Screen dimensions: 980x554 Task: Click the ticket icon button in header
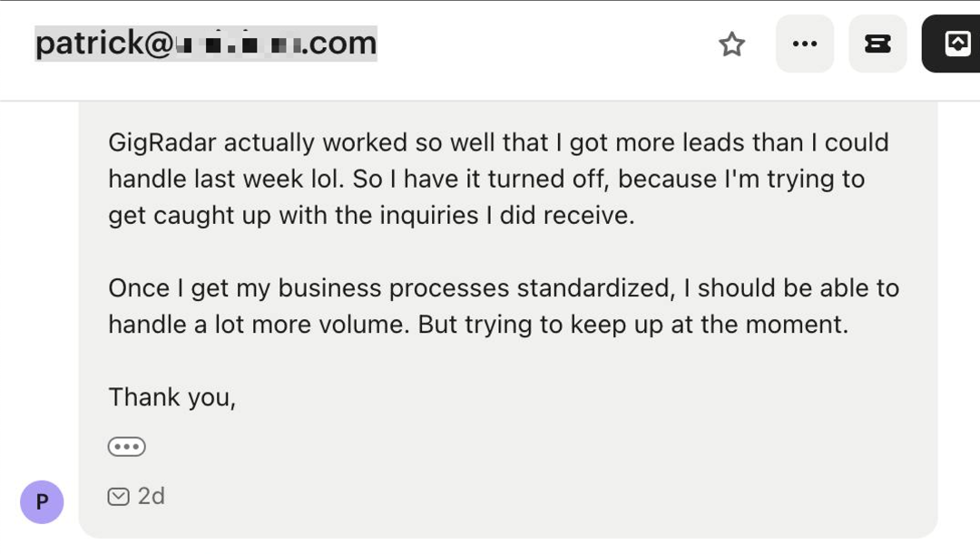(x=877, y=44)
